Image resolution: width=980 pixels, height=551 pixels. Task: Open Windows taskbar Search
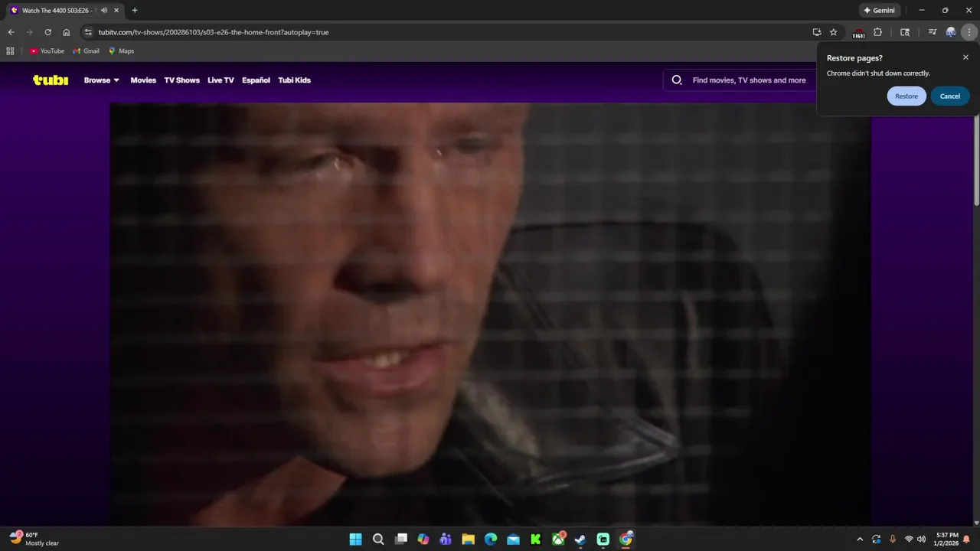coord(378,540)
